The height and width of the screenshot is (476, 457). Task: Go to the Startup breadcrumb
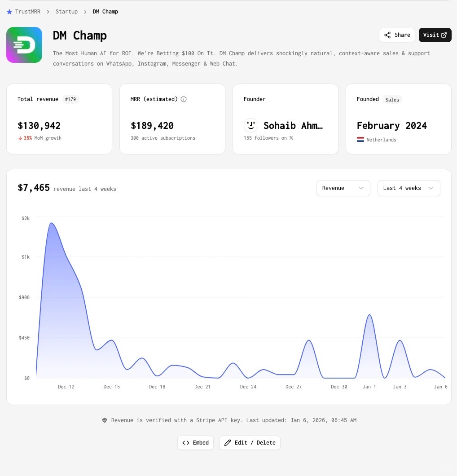pyautogui.click(x=66, y=12)
